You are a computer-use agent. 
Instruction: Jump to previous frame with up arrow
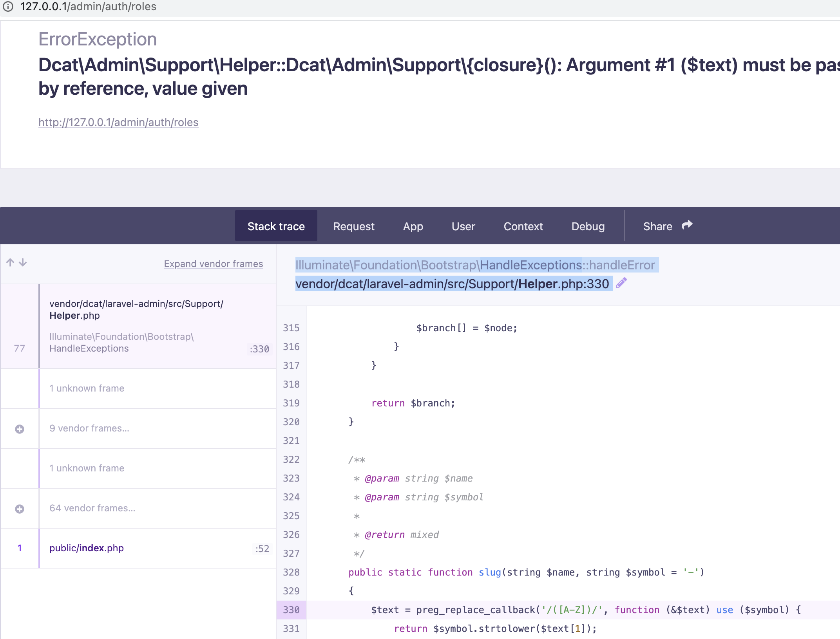click(x=10, y=262)
